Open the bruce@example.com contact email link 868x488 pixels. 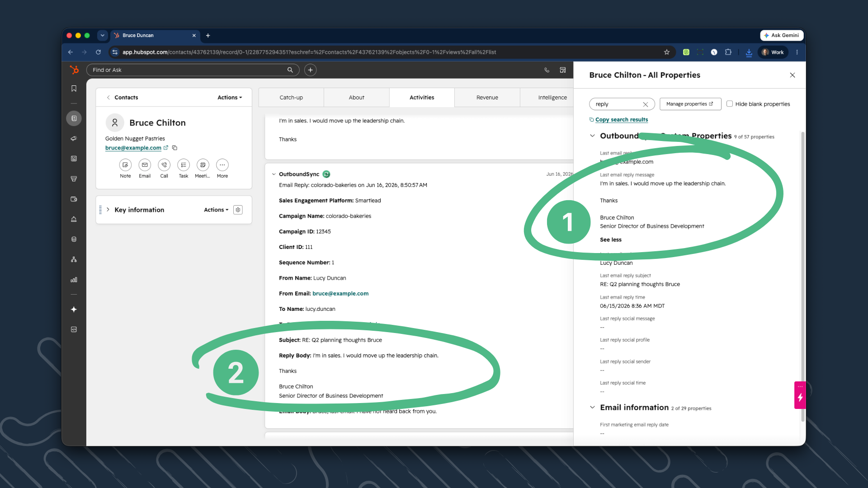point(133,148)
